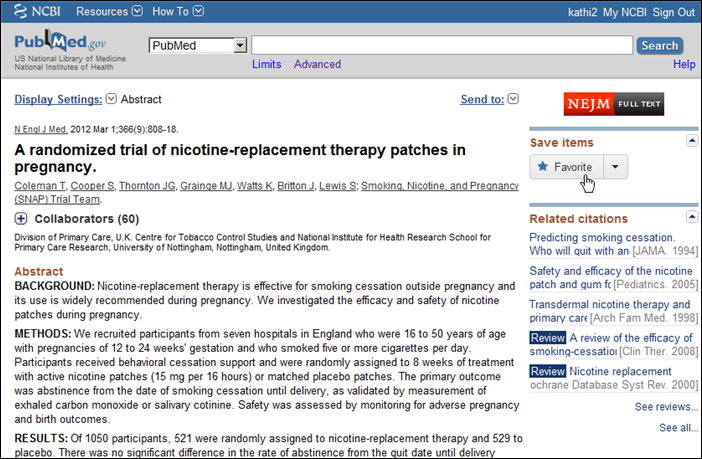Open the Help link
The width and height of the screenshot is (702, 459).
684,64
